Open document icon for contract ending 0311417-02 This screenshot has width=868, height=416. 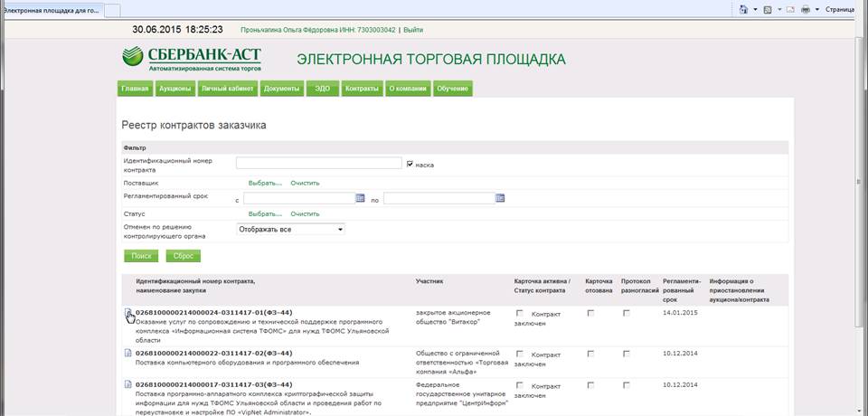tap(127, 353)
